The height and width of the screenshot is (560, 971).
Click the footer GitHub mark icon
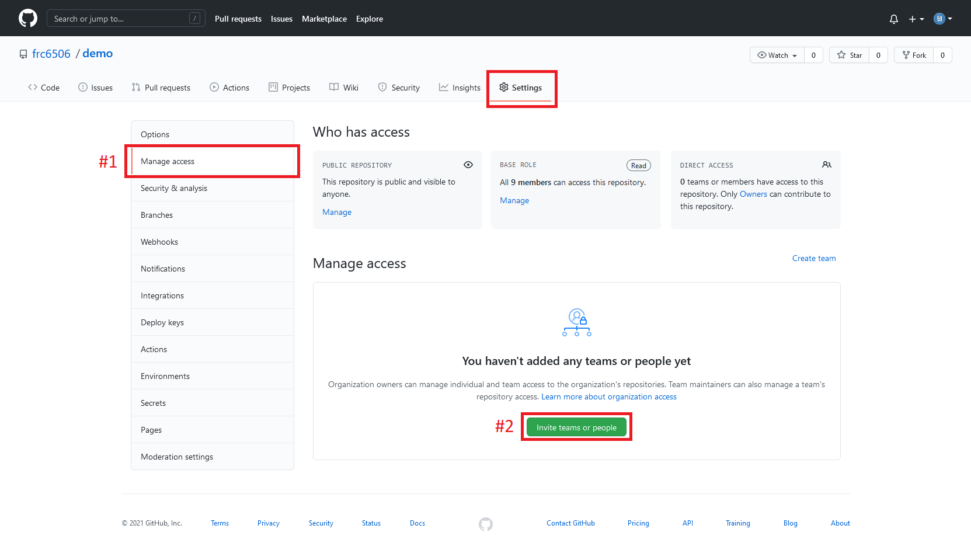pos(486,524)
